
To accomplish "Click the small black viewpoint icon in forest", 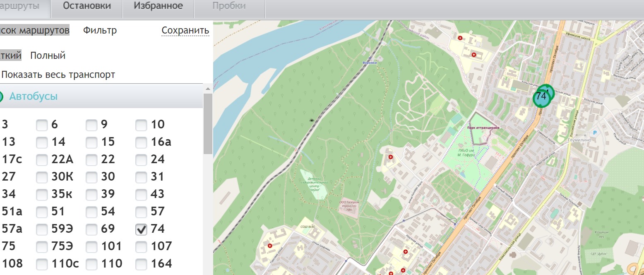I will 312,120.
